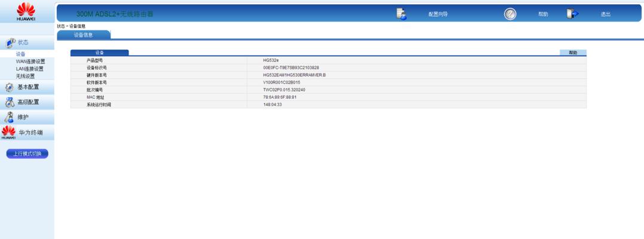The width and height of the screenshot is (644, 239).
Task: Click the help question mark icon
Action: [510, 14]
